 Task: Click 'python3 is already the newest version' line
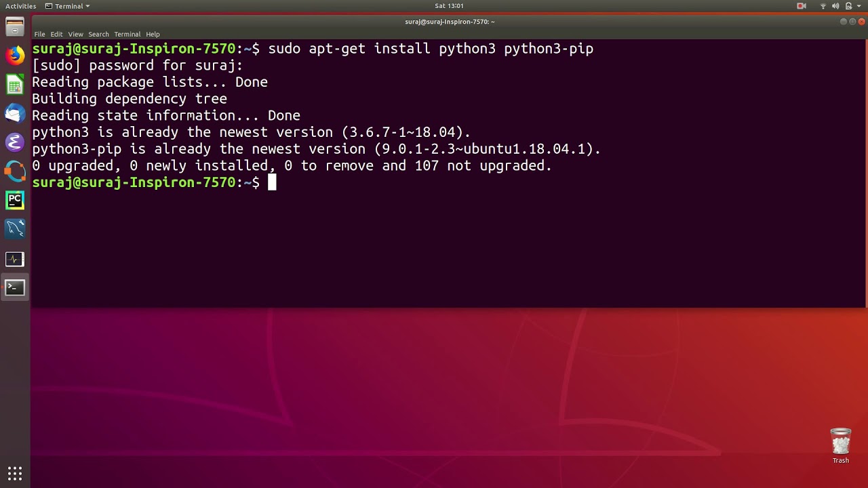pos(251,132)
